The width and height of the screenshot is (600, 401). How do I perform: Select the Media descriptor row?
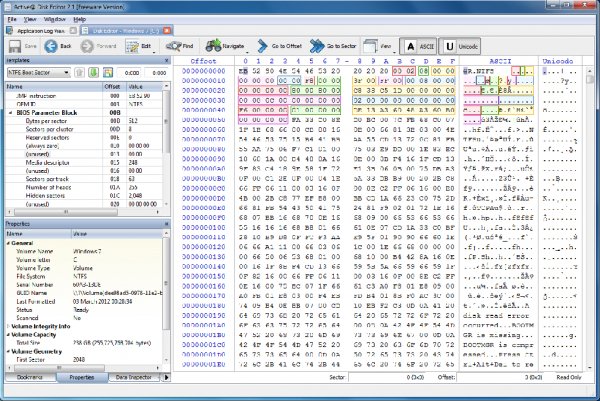point(84,163)
